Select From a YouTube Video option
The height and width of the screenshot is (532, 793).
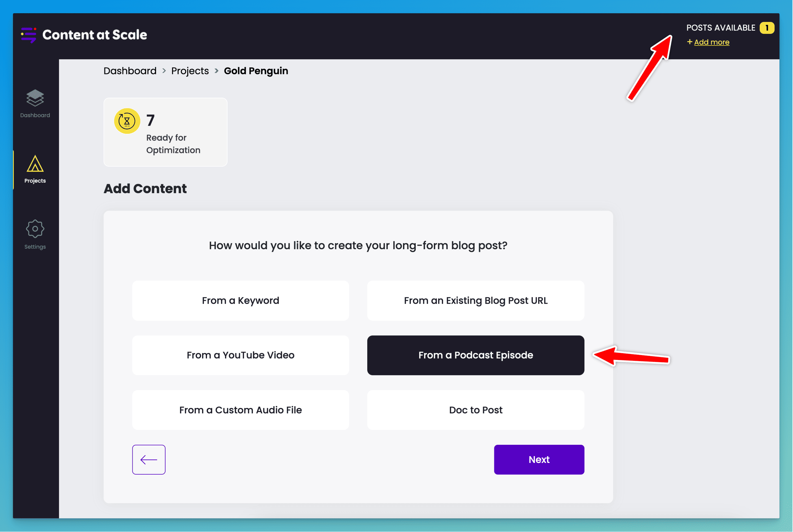click(240, 355)
